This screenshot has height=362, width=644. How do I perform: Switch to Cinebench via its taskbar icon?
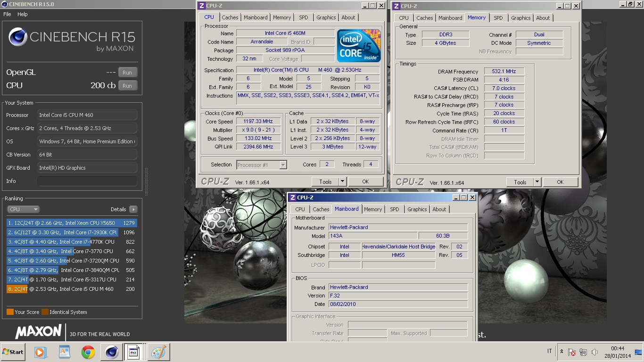(x=111, y=352)
